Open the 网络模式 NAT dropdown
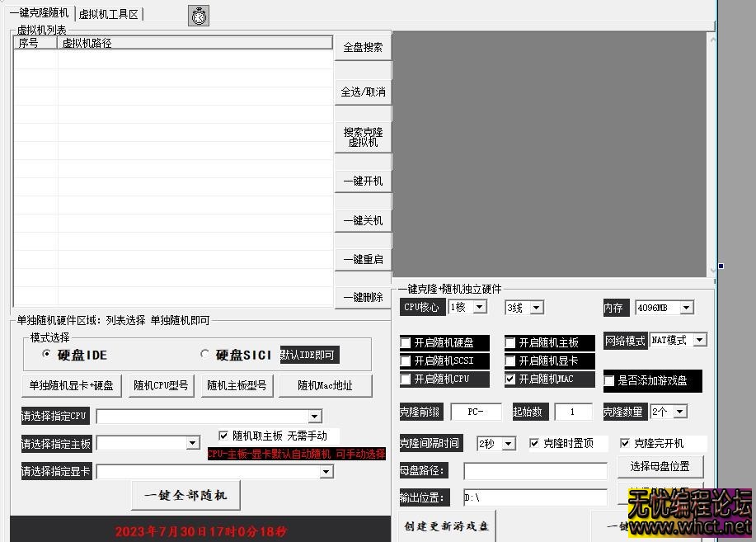The width and height of the screenshot is (756, 542). (699, 339)
